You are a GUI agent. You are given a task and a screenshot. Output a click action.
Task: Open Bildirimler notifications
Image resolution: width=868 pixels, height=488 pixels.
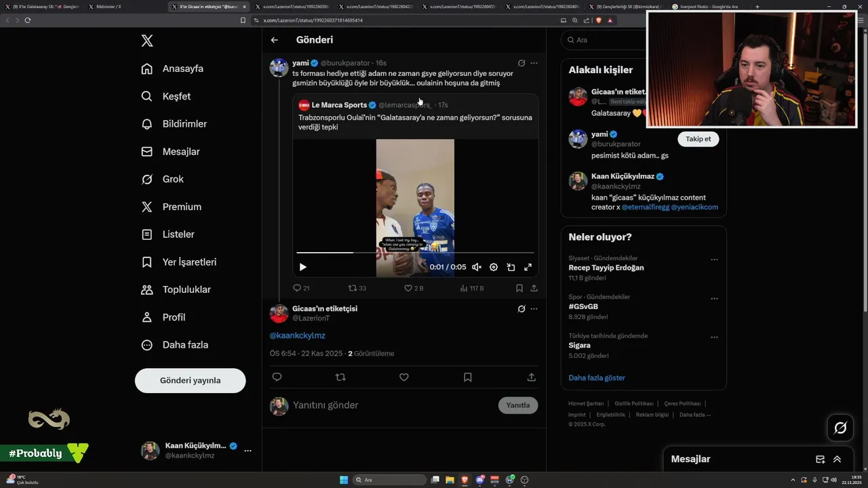point(174,124)
